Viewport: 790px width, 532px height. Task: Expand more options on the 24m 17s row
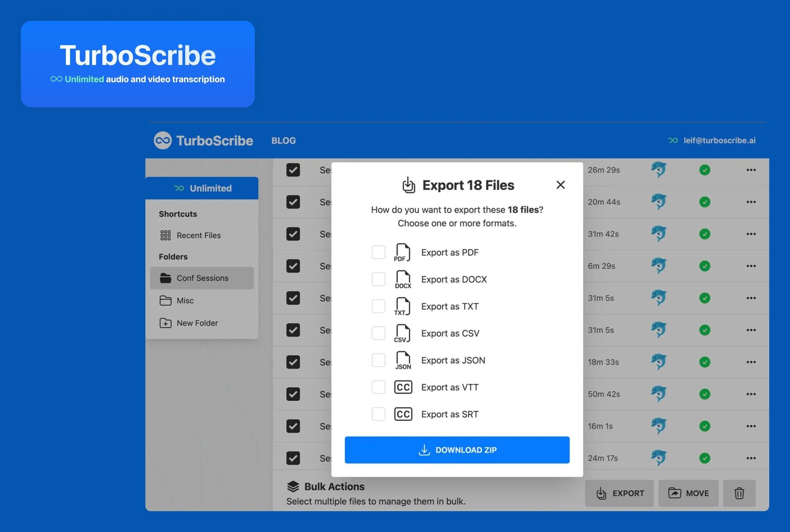pyautogui.click(x=751, y=458)
